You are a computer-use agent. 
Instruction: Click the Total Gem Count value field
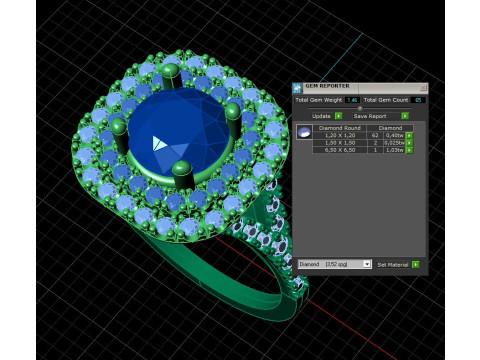pyautogui.click(x=418, y=100)
